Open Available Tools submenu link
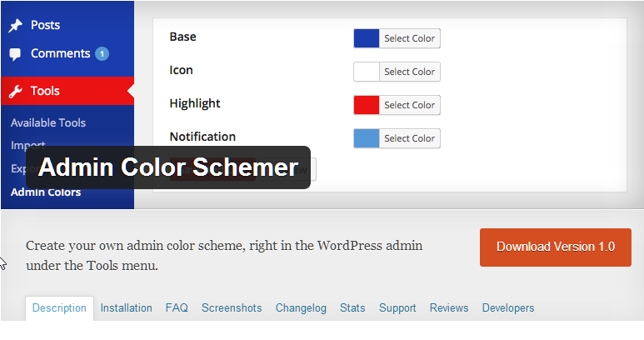Image resolution: width=644 pixels, height=340 pixels. (x=48, y=122)
